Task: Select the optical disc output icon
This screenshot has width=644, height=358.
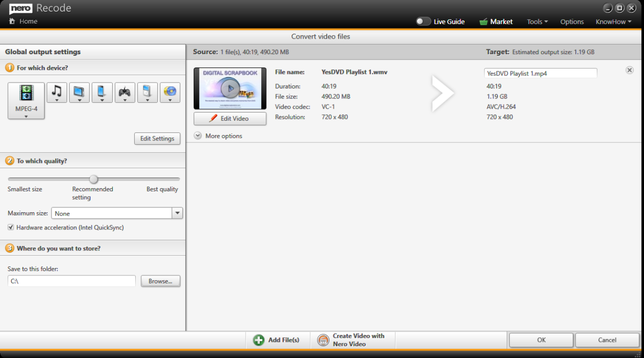Action: tap(170, 92)
